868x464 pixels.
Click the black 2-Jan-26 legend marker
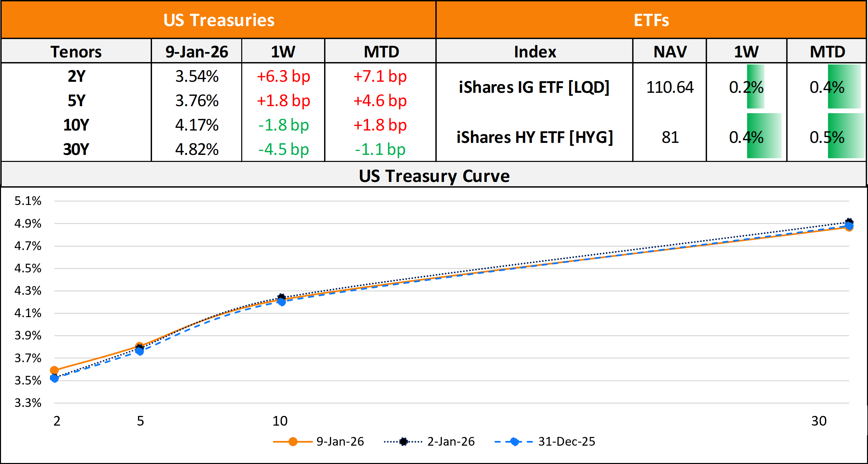[403, 441]
